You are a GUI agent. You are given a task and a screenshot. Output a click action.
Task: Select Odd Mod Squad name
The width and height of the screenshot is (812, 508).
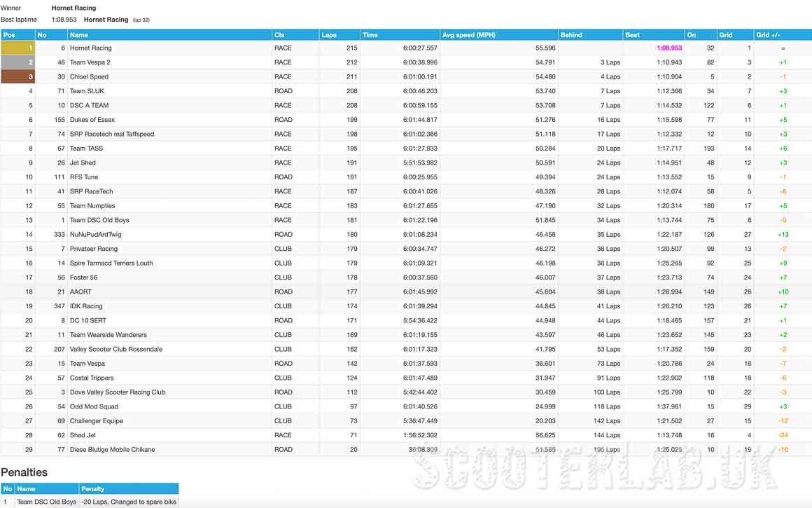point(94,406)
